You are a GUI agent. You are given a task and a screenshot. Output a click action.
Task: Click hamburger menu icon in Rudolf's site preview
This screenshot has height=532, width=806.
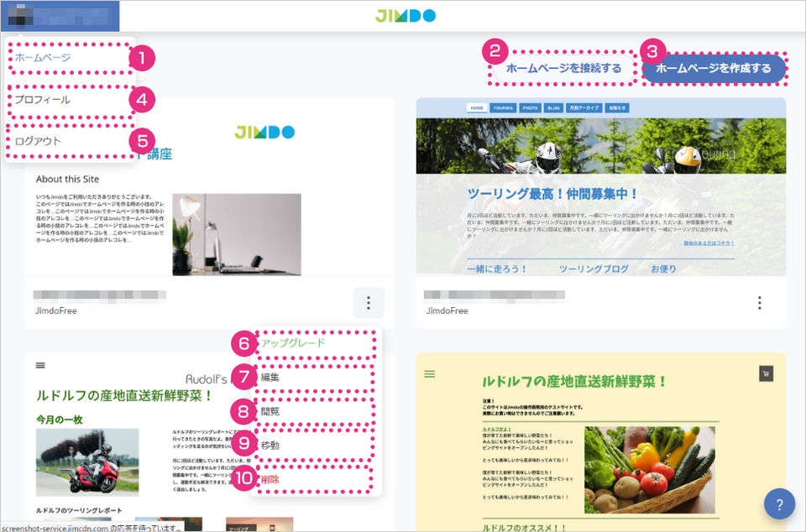tap(40, 366)
